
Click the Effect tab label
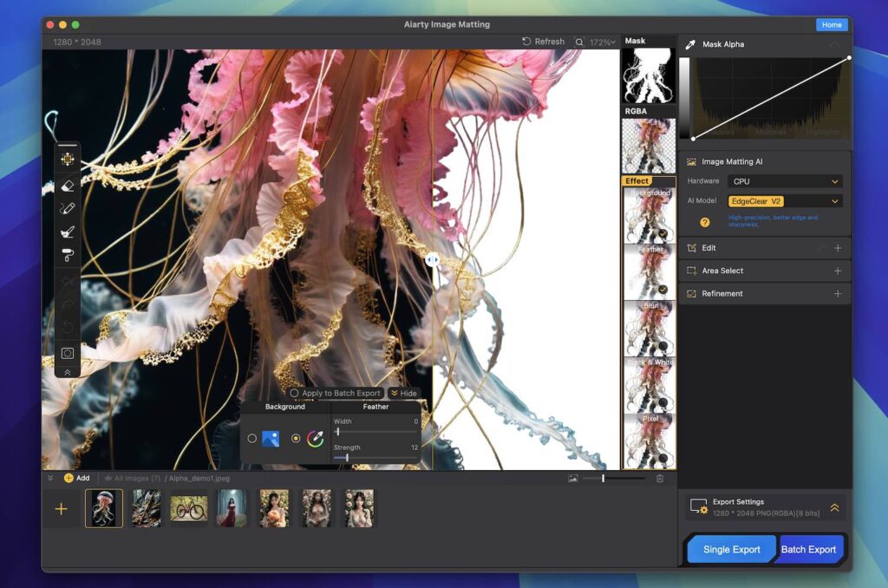637,180
